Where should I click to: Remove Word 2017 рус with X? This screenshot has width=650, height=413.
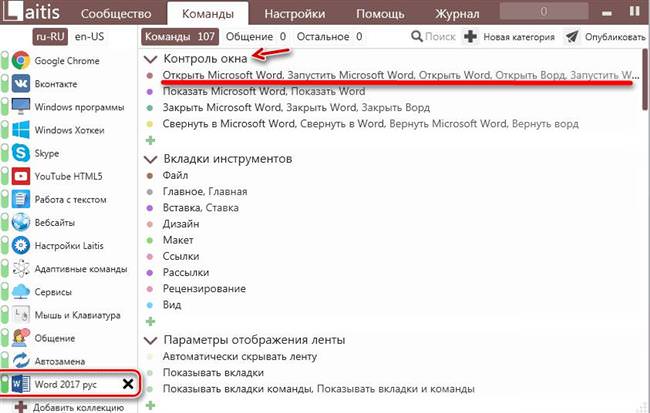[x=128, y=384]
